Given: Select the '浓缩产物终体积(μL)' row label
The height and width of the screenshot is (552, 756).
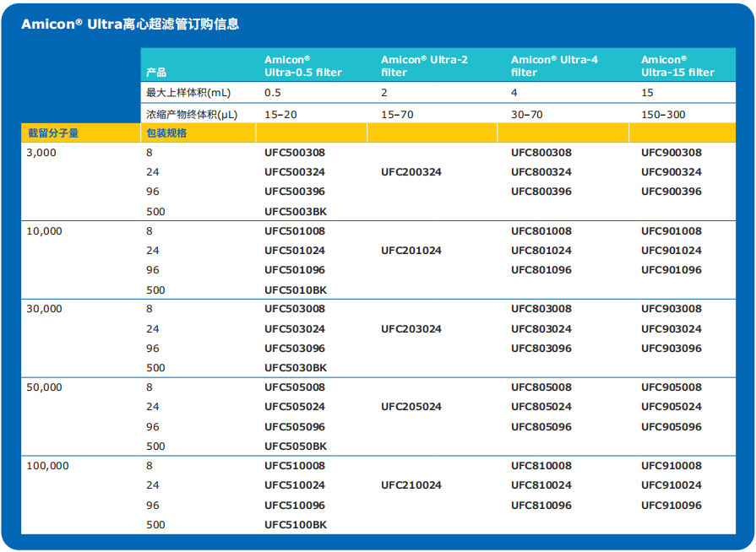Looking at the screenshot, I should [192, 115].
